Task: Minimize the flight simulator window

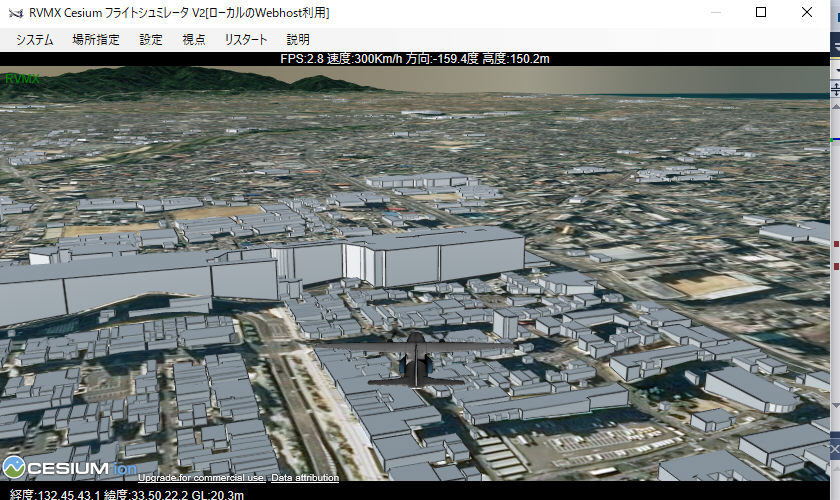Action: click(714, 13)
